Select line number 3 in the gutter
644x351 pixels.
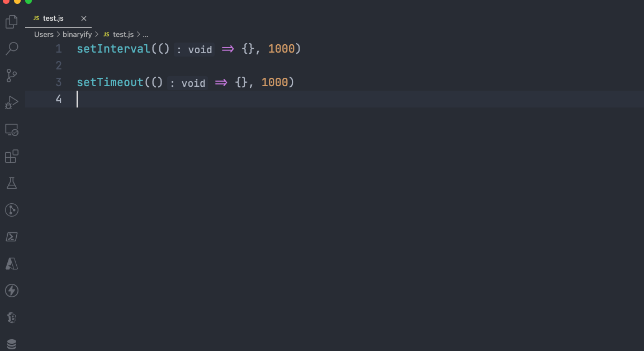click(59, 82)
